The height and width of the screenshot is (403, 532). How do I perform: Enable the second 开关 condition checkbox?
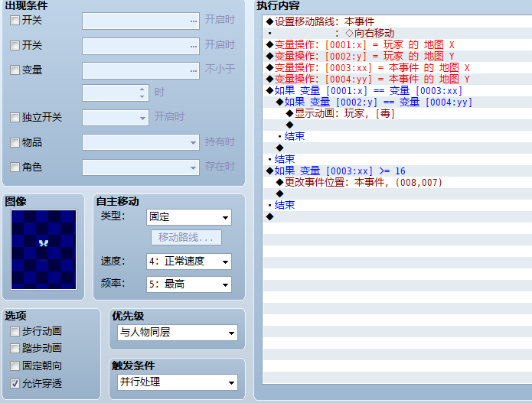pos(15,45)
